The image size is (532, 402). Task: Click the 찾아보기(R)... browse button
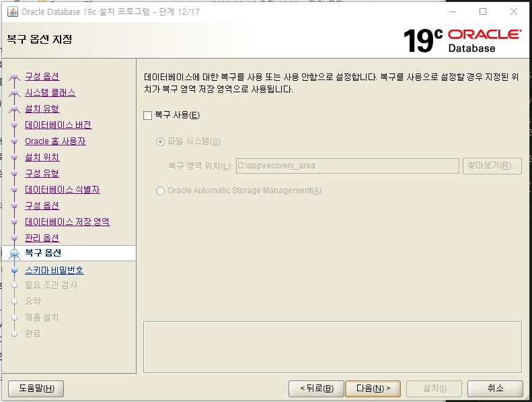click(x=492, y=166)
